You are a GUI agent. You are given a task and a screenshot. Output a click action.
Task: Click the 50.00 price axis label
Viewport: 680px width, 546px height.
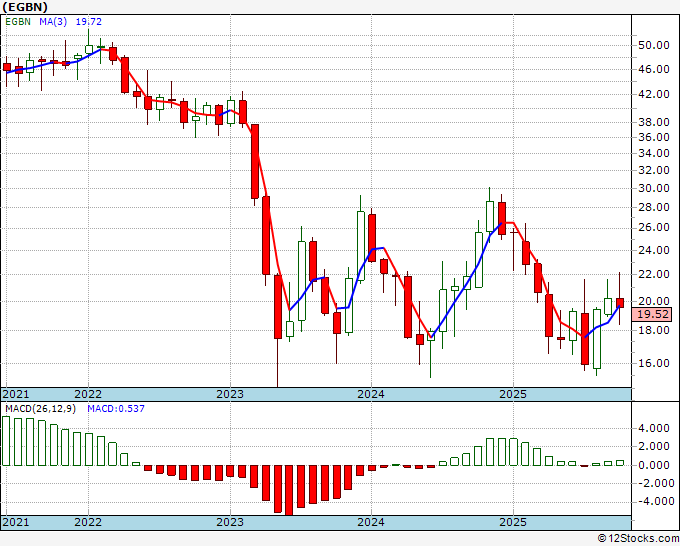[x=654, y=45]
